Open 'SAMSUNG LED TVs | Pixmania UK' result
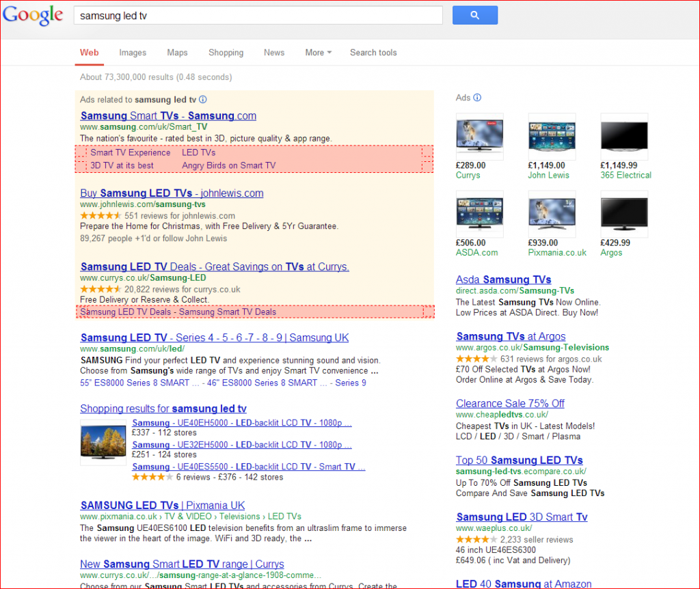Screen dimensions: 700x589 tap(162, 506)
